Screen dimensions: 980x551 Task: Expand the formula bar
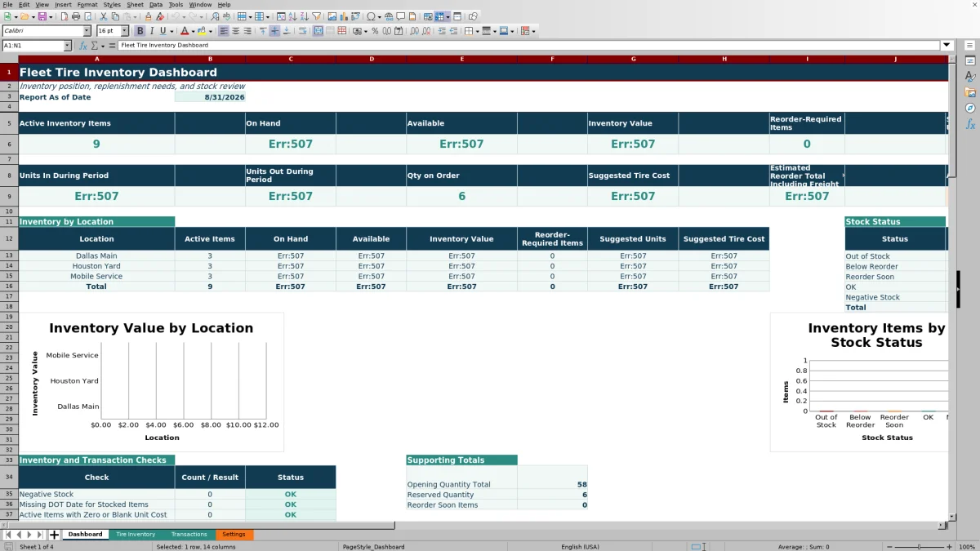[x=947, y=46]
